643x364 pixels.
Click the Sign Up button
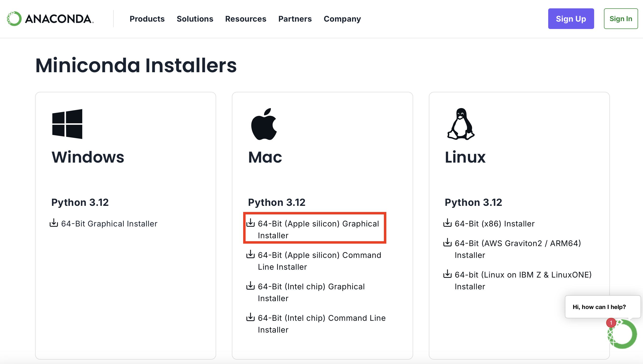[x=571, y=19]
